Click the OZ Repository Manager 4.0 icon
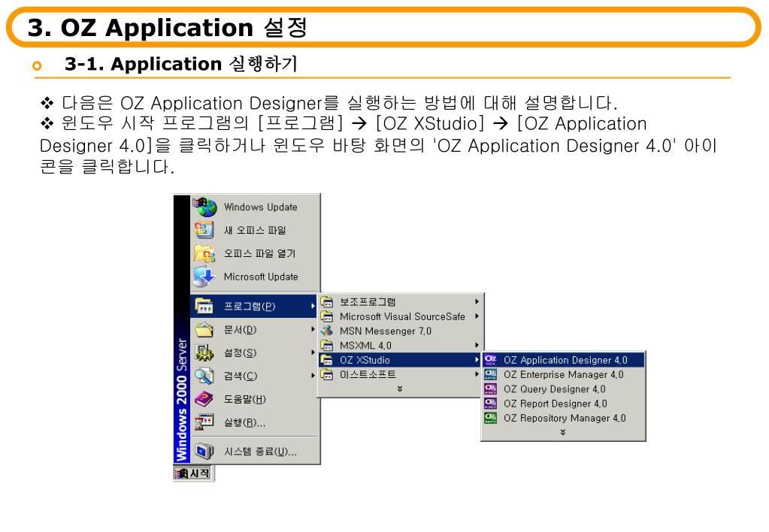The width and height of the screenshot is (769, 532). point(490,419)
